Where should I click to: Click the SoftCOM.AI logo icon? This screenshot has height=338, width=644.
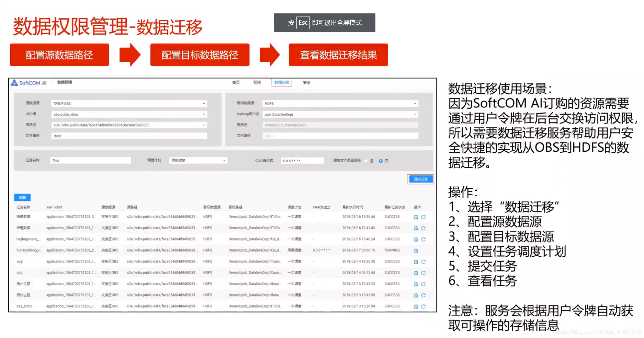14,83
